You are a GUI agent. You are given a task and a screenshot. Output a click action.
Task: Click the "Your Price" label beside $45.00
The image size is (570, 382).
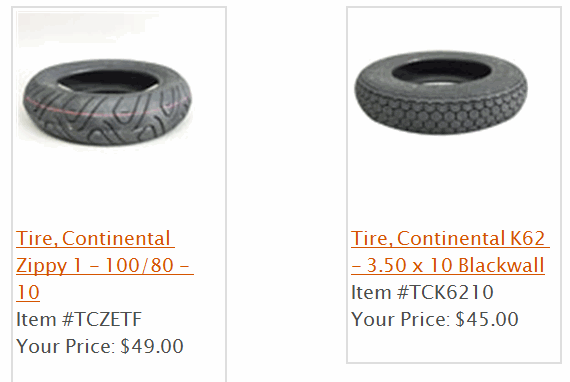pos(400,319)
